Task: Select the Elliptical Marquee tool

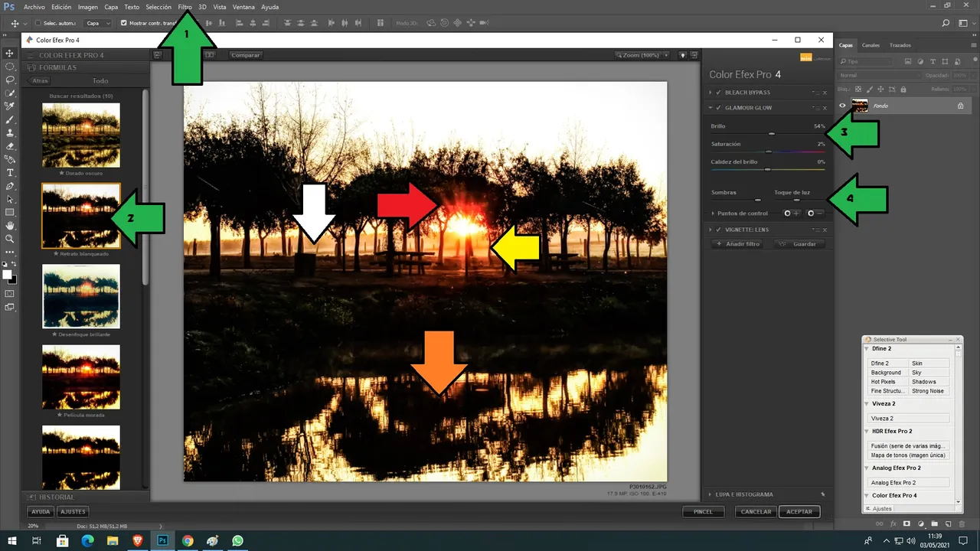Action: 10,67
